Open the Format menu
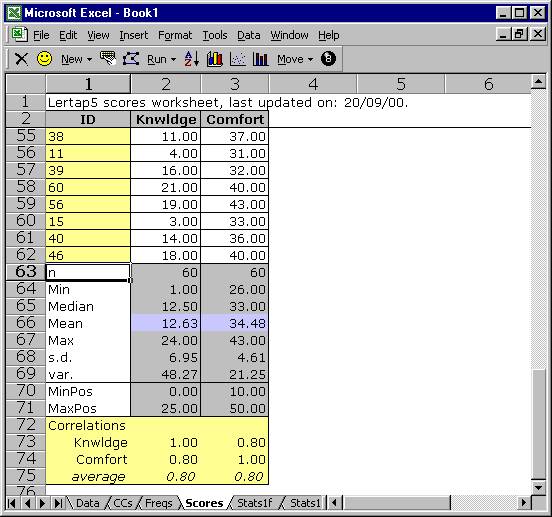552x517 pixels. (x=175, y=35)
